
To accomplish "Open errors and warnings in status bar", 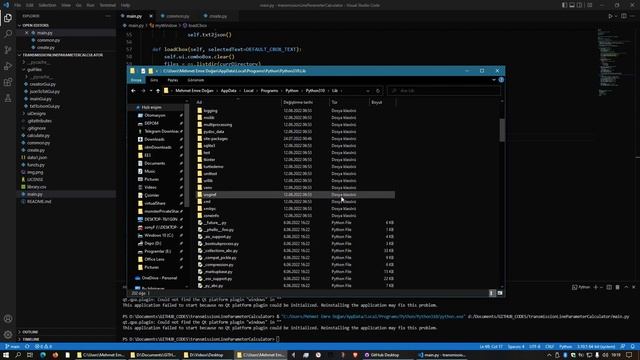I will coord(44,347).
